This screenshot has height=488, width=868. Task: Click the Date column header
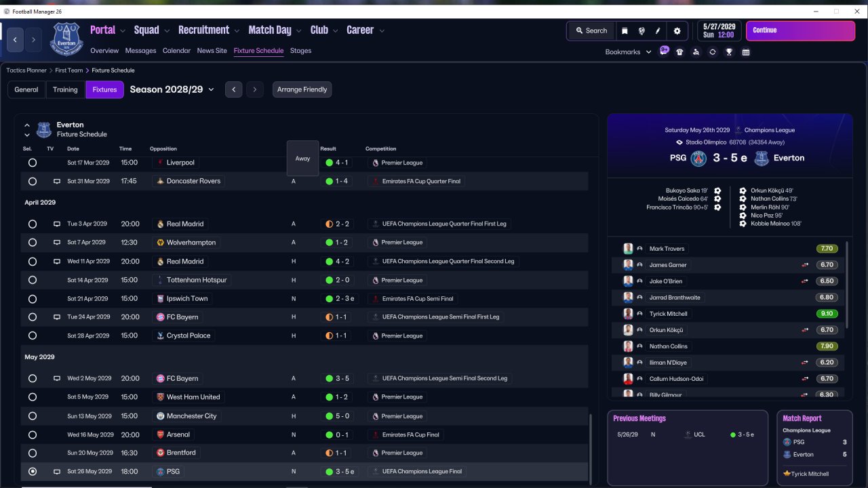(73, 149)
